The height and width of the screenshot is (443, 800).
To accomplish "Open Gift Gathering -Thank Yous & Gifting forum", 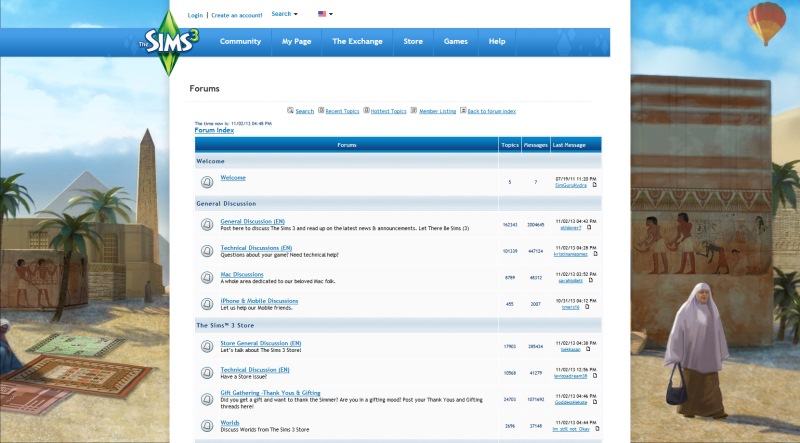I will pos(270,393).
